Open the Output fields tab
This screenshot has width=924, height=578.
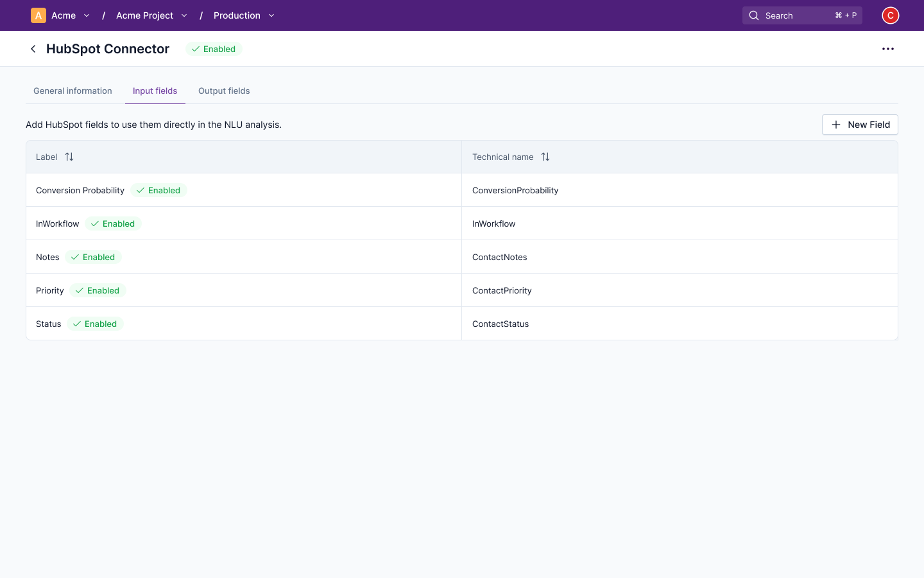[224, 91]
